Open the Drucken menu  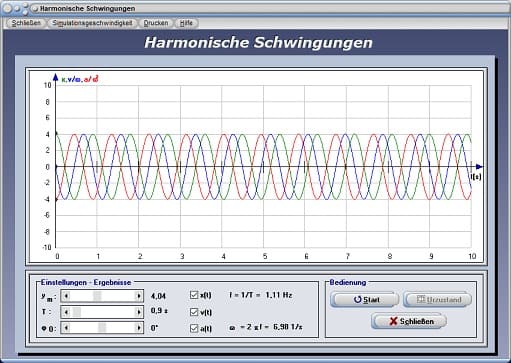(156, 23)
